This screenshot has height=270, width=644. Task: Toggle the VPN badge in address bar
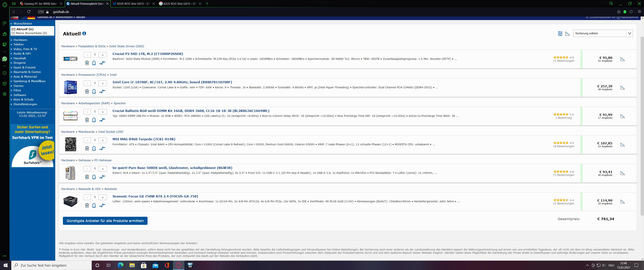pos(41,12)
